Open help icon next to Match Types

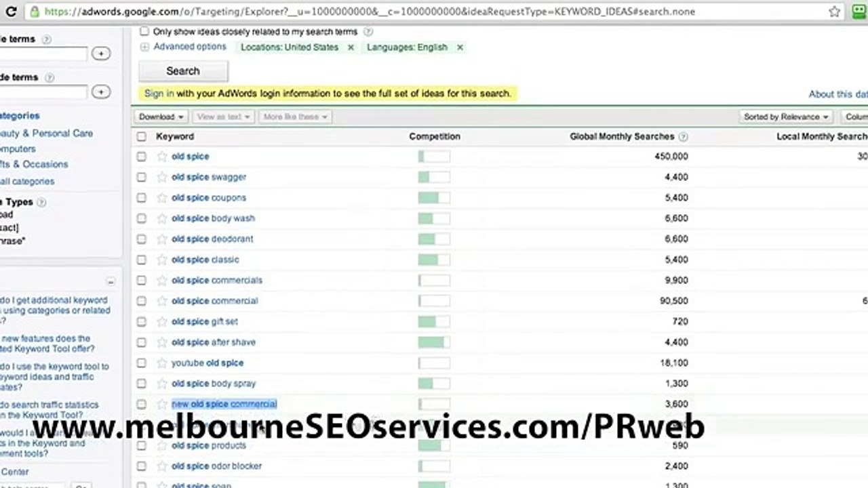pyautogui.click(x=41, y=202)
